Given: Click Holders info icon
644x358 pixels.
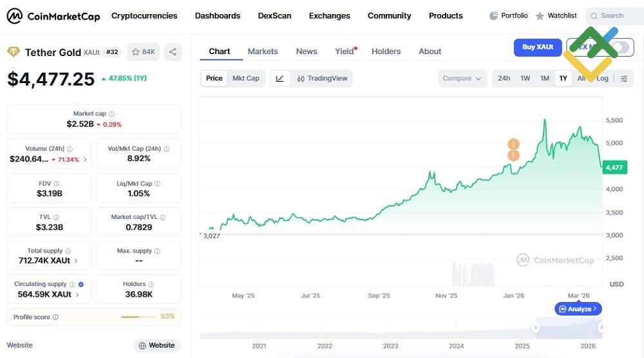Looking at the screenshot, I should [x=151, y=284].
